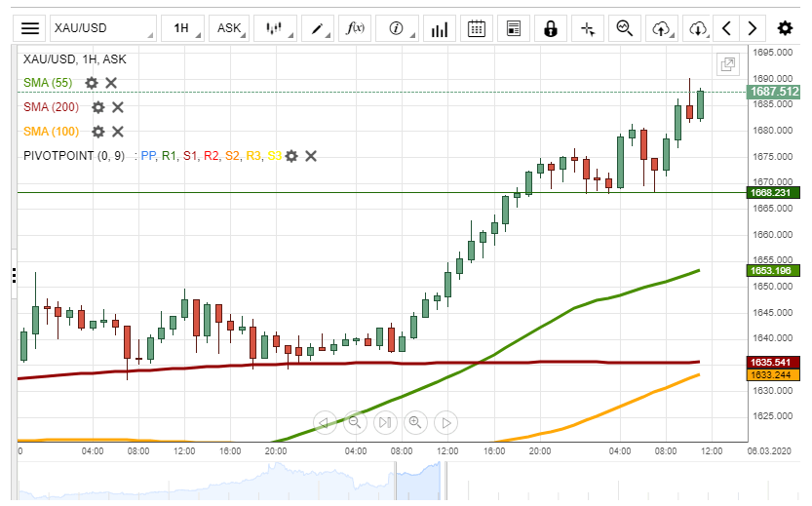
Task: Go forward with the right chevron
Action: [x=752, y=28]
